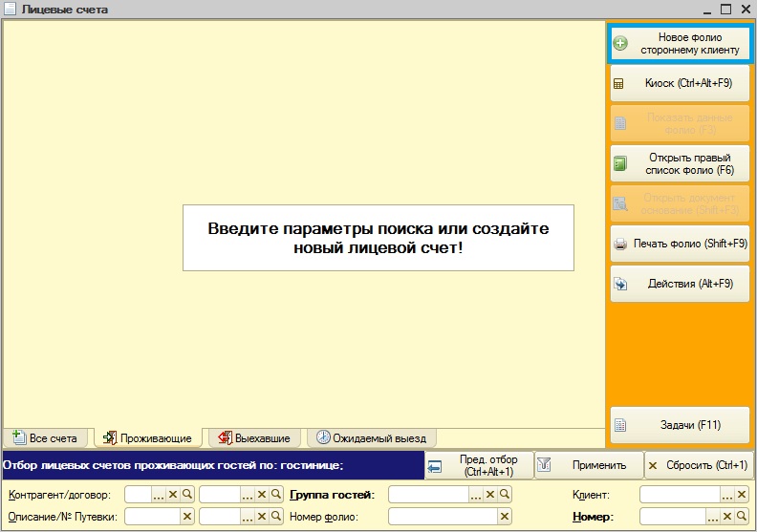Go to previous filter Пред. отбор
The width and height of the screenshot is (757, 532).
click(x=480, y=465)
